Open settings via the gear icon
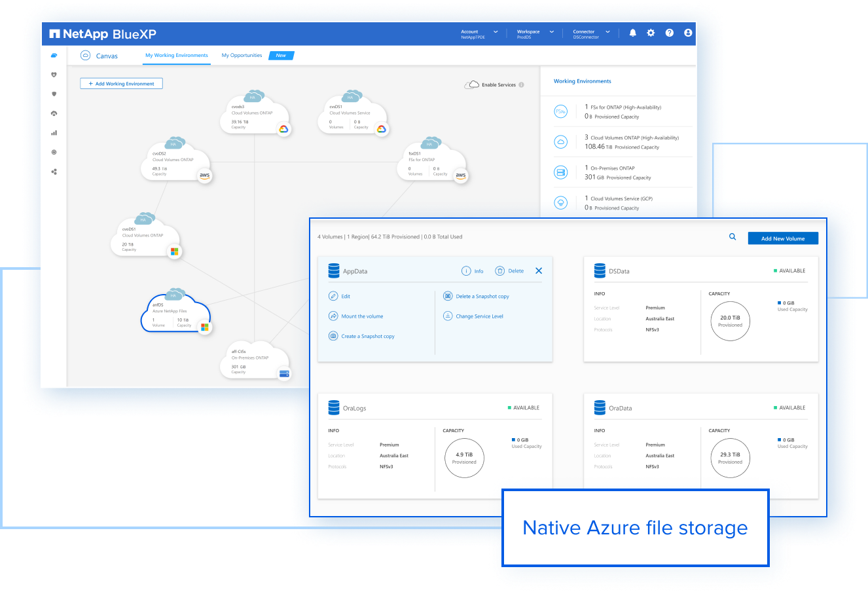The image size is (868, 592). click(651, 33)
